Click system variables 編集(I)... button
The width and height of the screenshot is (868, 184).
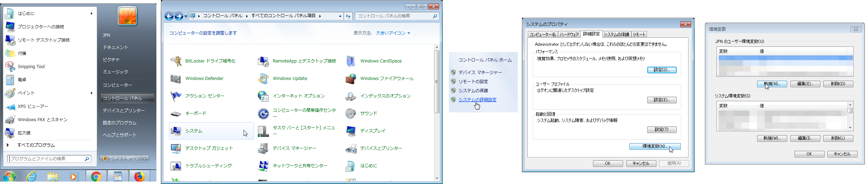[805, 138]
